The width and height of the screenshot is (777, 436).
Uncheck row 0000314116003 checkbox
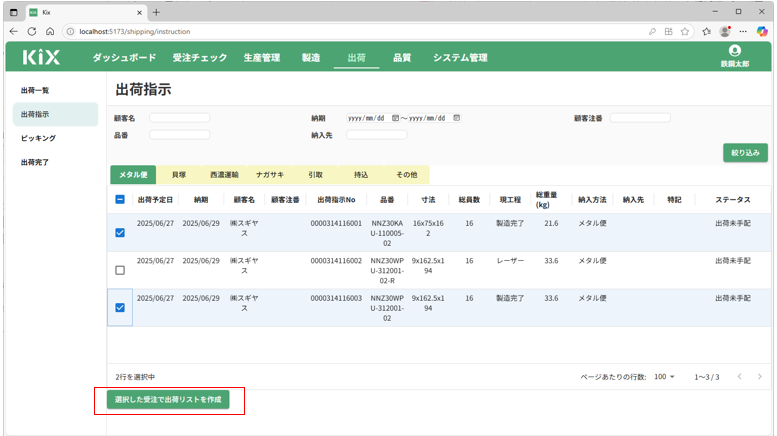(120, 308)
